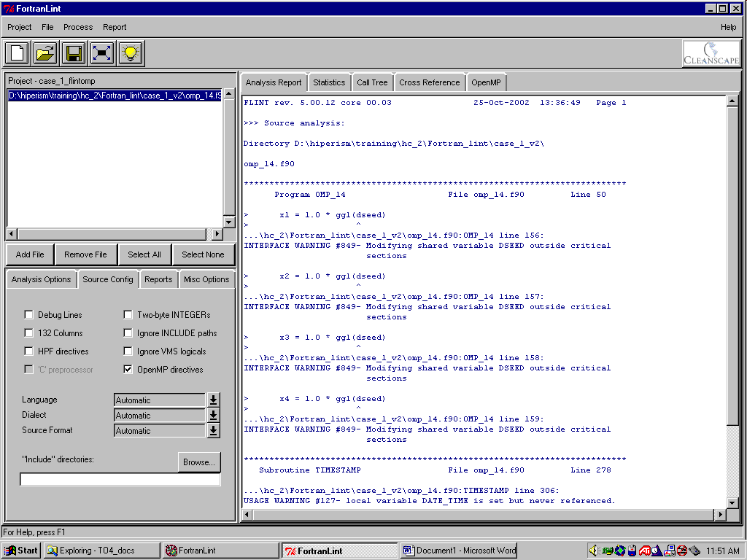Click the USAGE WARNING #127 line
The width and height of the screenshot is (747, 560).
click(x=429, y=501)
